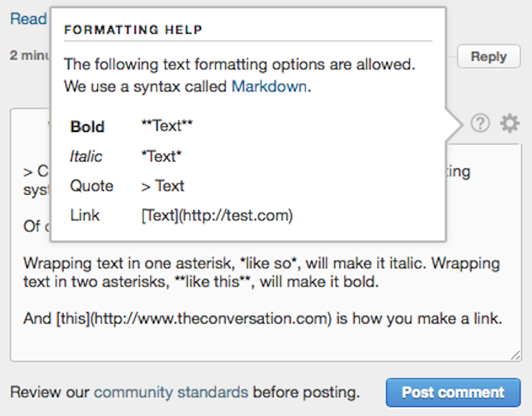Open the Markdown link
This screenshot has height=416, width=532.
[x=270, y=87]
